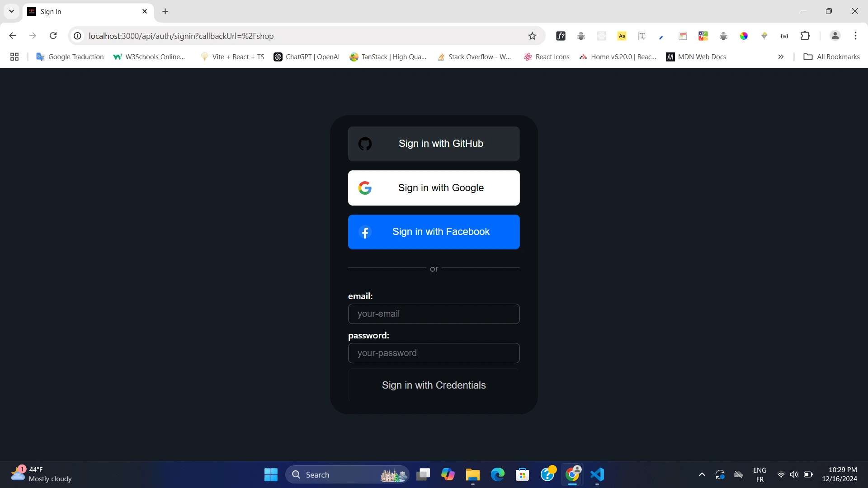Open the new tab plus button
Screen dimensions: 868x488
165,11
